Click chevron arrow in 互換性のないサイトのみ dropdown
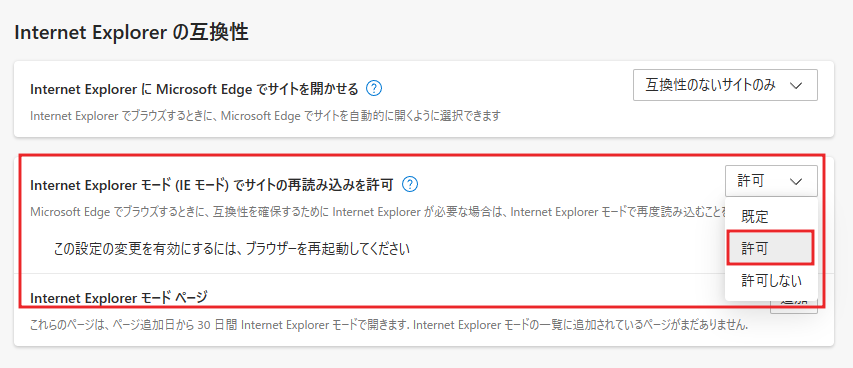Viewport: 853px width, 368px height. 795,85
